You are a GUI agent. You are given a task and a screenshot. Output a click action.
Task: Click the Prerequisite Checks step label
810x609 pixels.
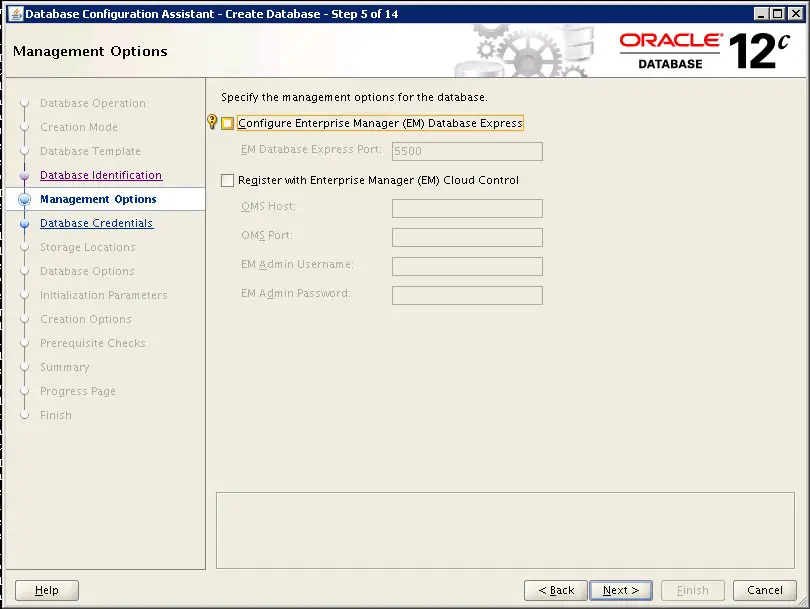coord(93,343)
